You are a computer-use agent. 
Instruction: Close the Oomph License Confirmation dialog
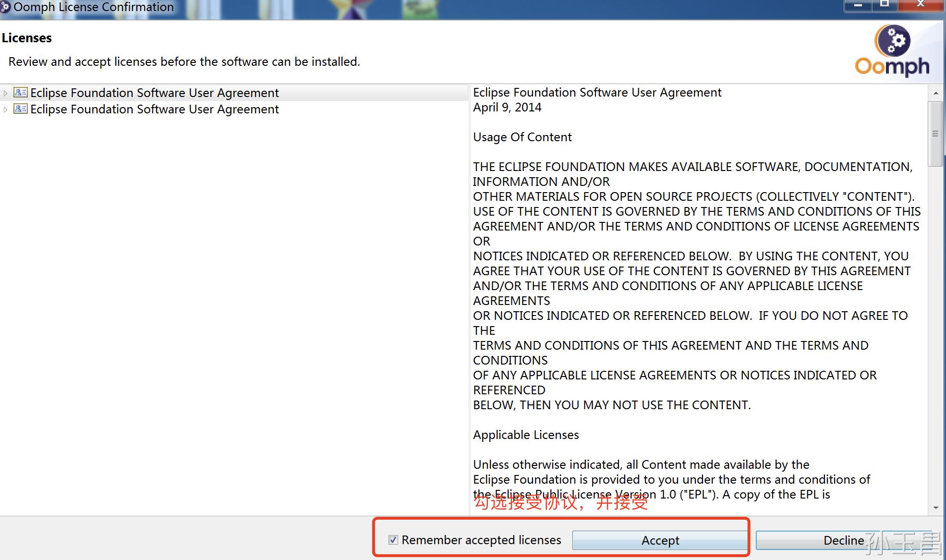pos(920,5)
